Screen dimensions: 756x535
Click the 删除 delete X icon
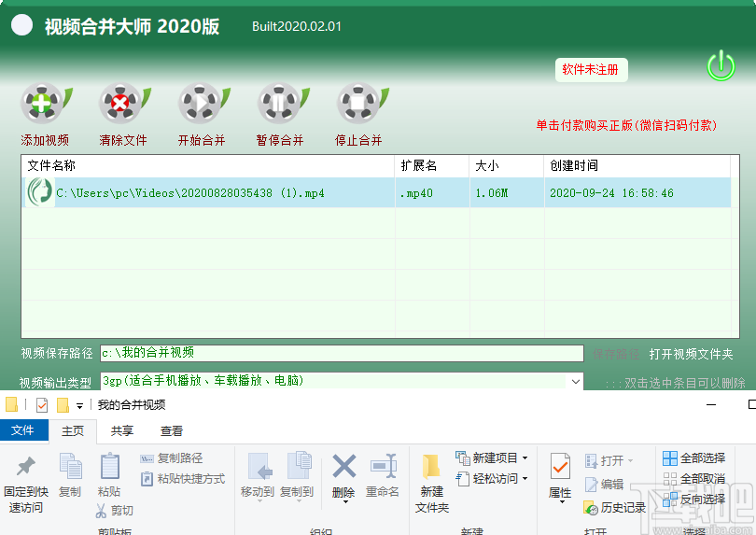(343, 468)
